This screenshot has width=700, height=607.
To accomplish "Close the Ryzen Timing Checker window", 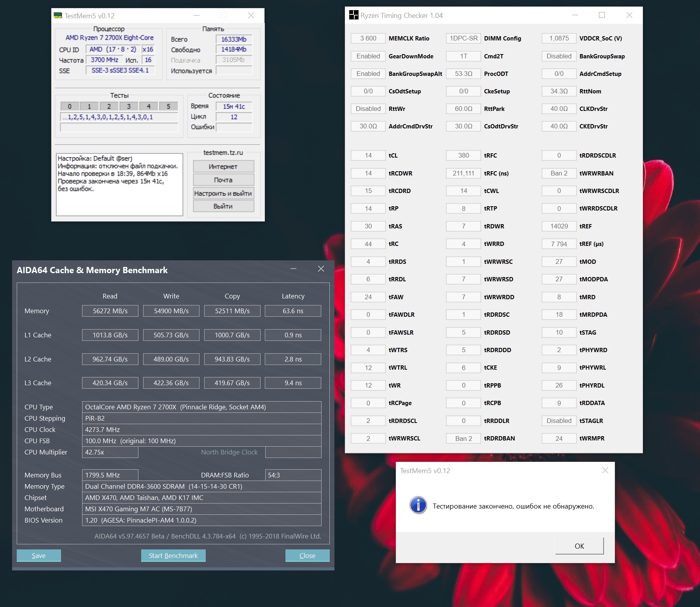I will click(629, 15).
